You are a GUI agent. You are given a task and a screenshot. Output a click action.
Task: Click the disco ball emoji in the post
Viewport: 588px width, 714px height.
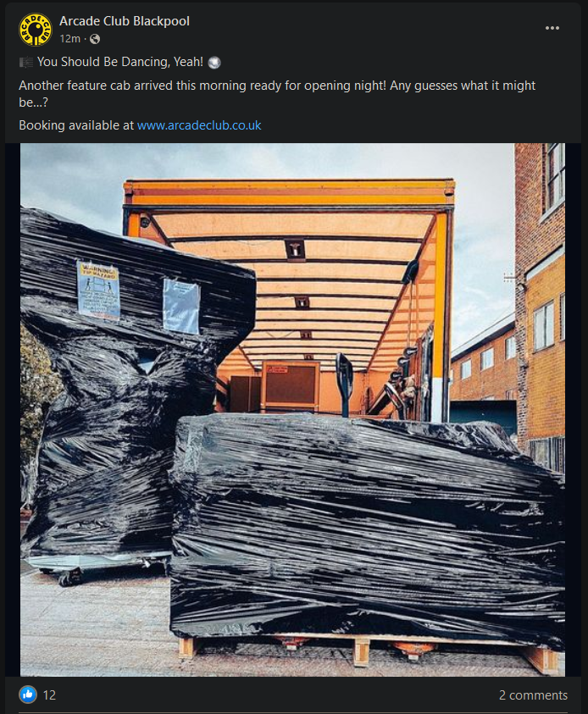click(x=214, y=63)
